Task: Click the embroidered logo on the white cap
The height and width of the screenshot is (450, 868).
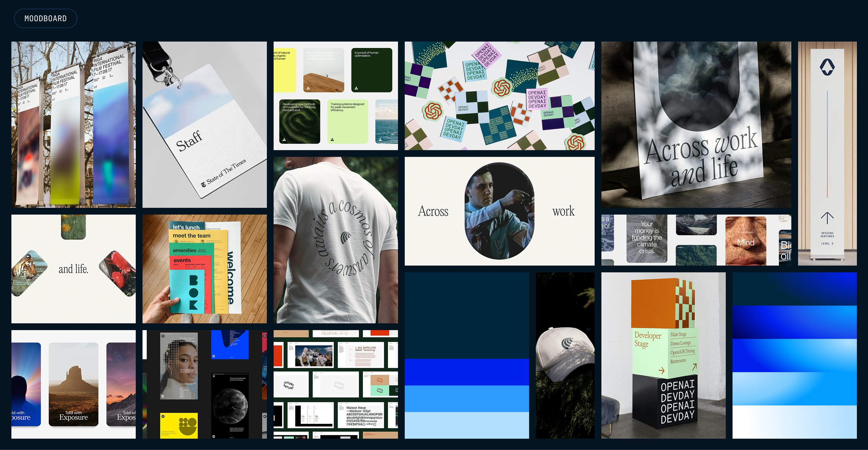Action: pyautogui.click(x=567, y=343)
